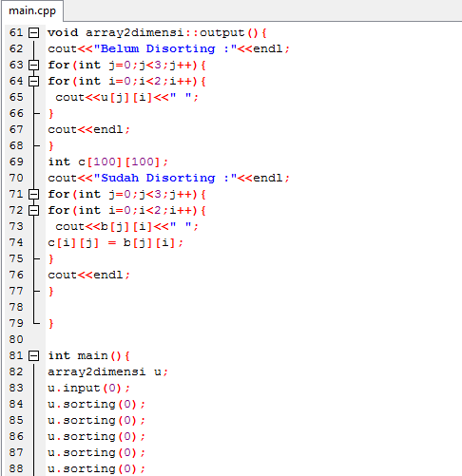
Task: Click "cout<<endl;" on line 67
Action: [x=88, y=129]
